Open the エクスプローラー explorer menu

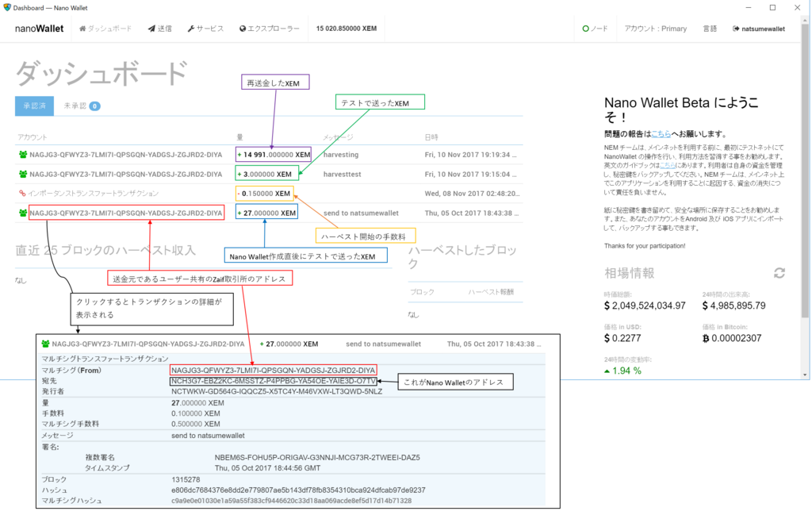tap(270, 29)
